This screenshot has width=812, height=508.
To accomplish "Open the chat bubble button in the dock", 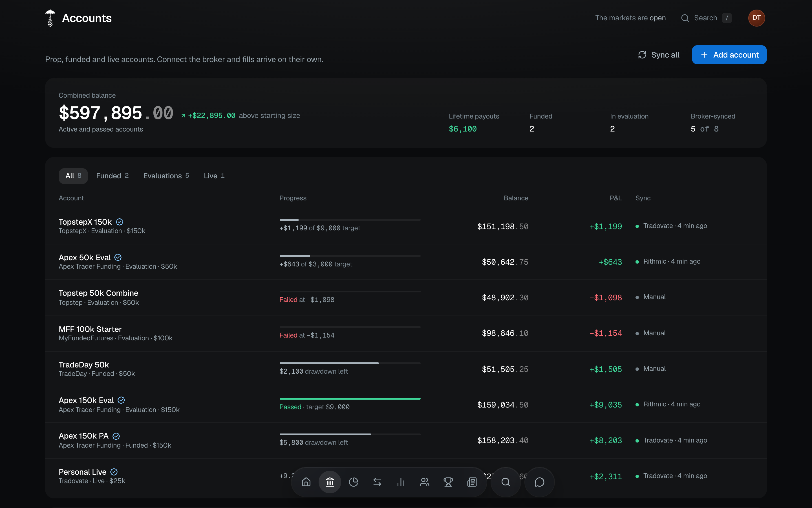I will point(539,482).
